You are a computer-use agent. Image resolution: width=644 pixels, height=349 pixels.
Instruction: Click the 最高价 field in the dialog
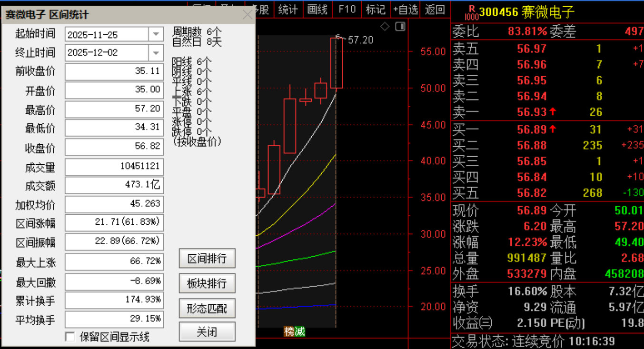tap(114, 109)
